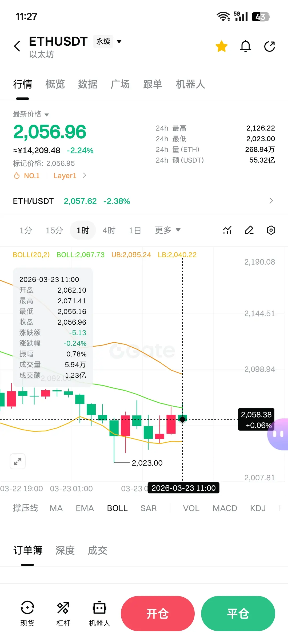This screenshot has height=644, width=288.
Task: Switch to the 概览 tab
Action: point(55,84)
